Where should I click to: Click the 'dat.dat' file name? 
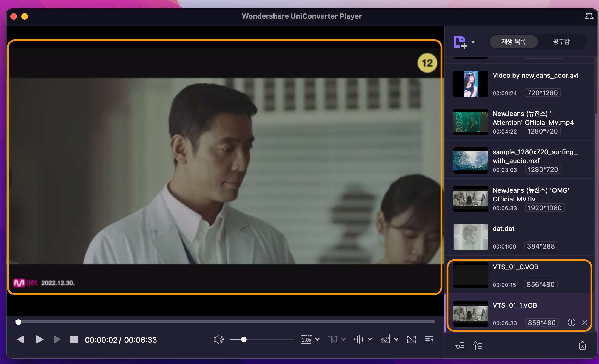pyautogui.click(x=503, y=229)
